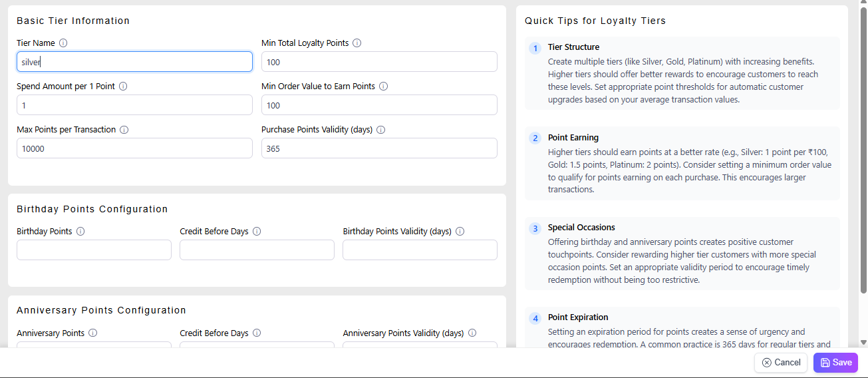This screenshot has width=868, height=378.
Task: Click the page vertical scrollbar
Action: (x=863, y=153)
